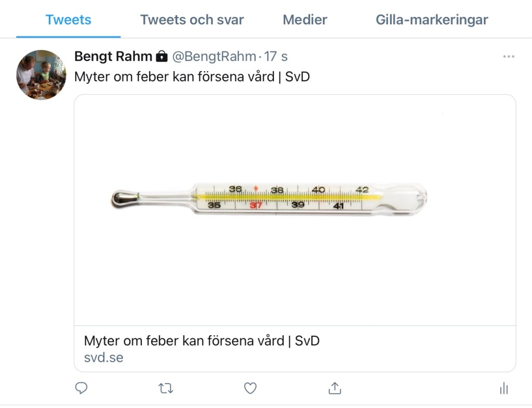Click the link card headline below the image

[202, 341]
